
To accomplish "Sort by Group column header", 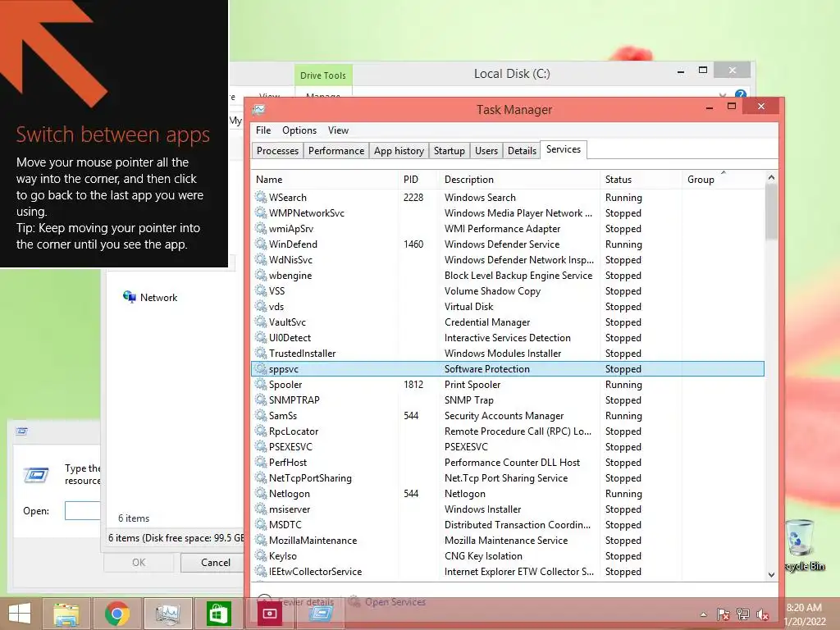I will 724,180.
